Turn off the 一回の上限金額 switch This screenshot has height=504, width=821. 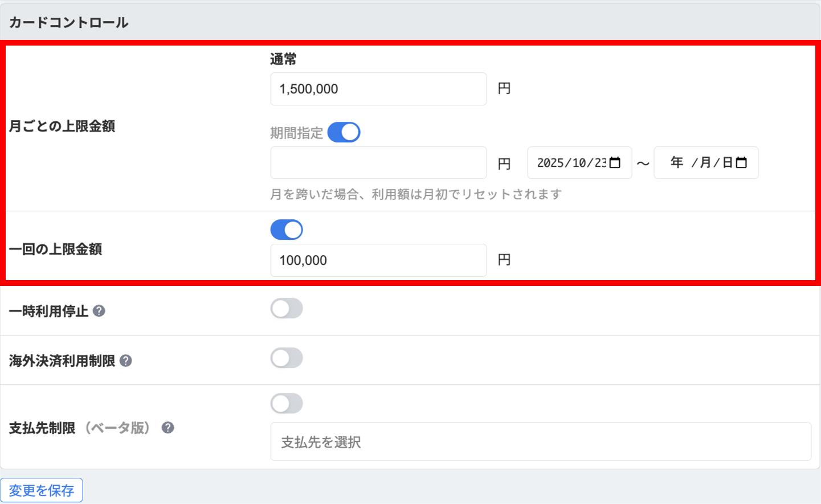(x=287, y=230)
